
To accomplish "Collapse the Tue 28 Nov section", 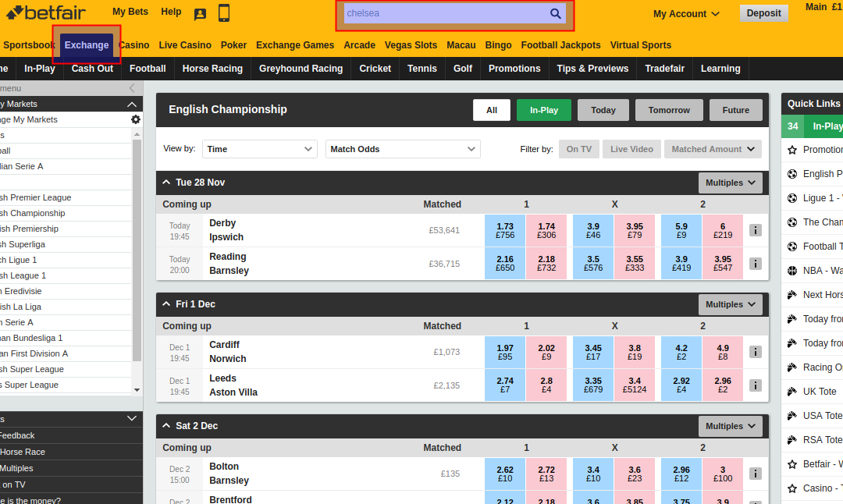I will click(166, 183).
